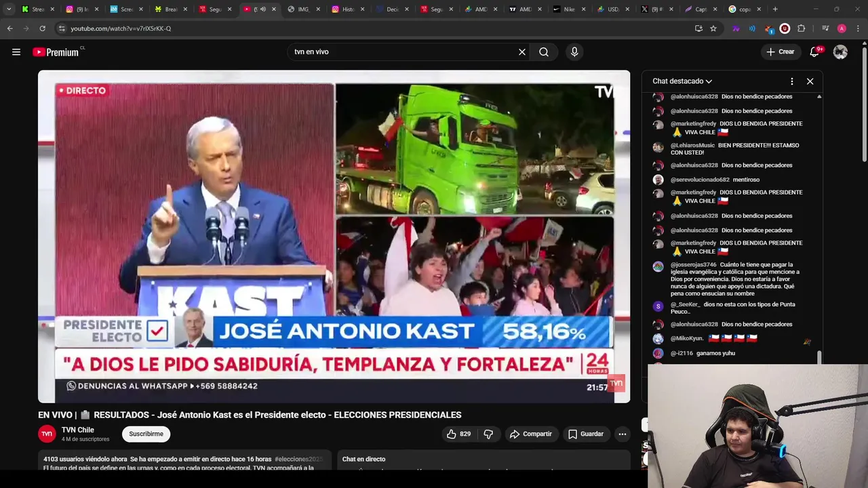Screen dimensions: 868x488
Task: Start voice search with microphone icon
Action: (x=574, y=52)
